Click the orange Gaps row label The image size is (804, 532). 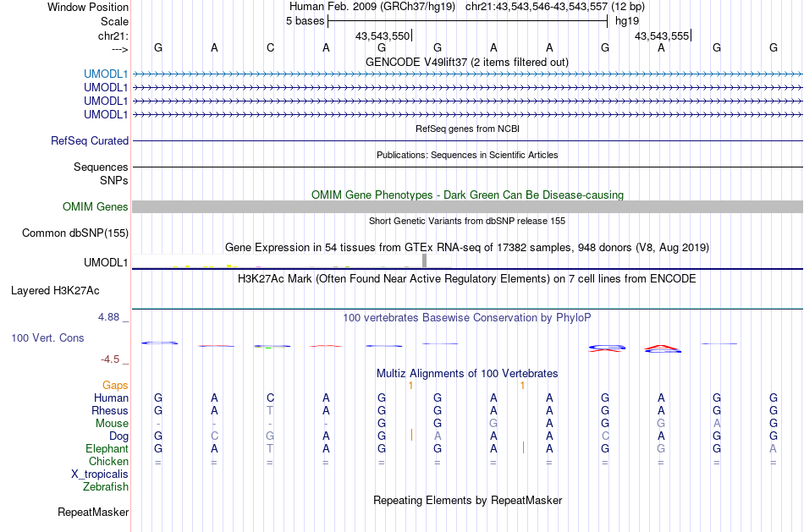click(x=115, y=385)
